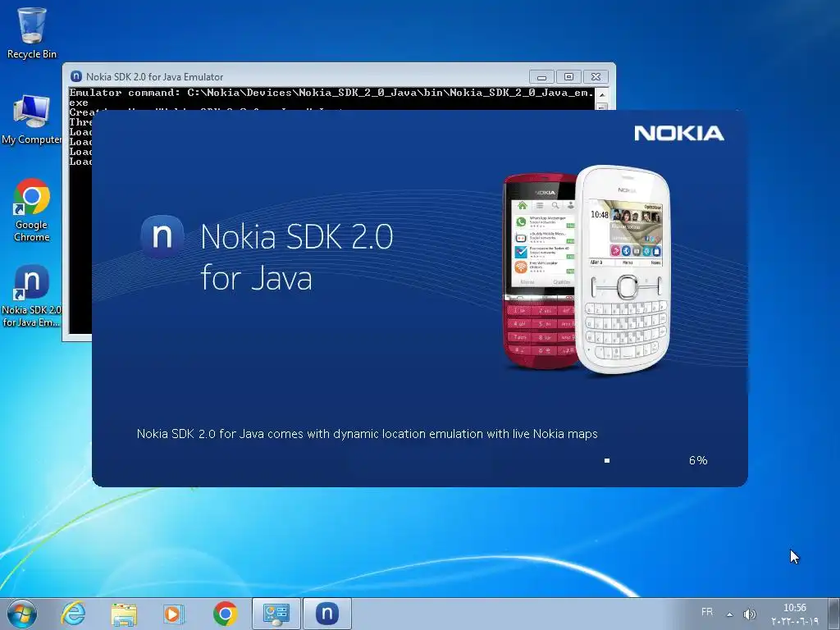Select My Computer desktop icon
Screen dimensions: 840x630
(x=32, y=120)
